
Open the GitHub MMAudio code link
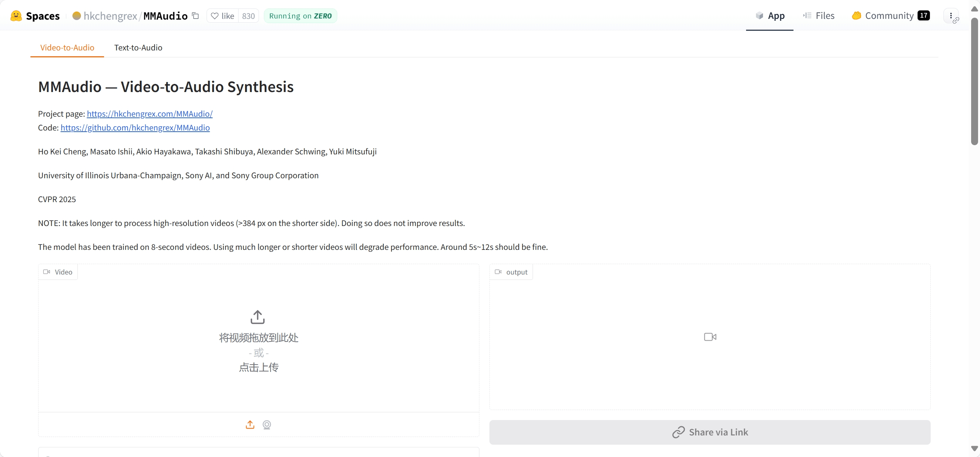point(135,127)
